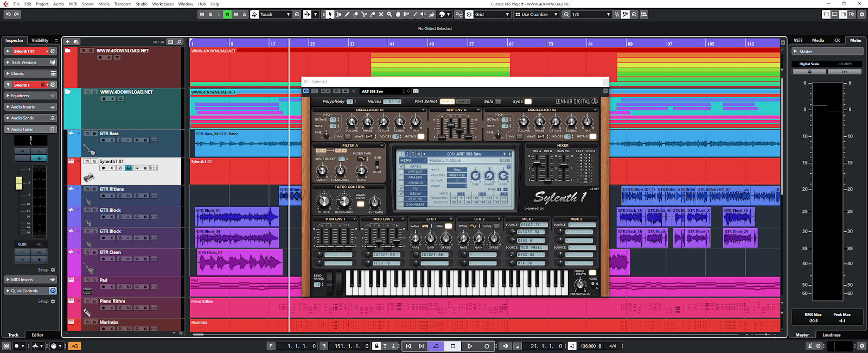
Task: Open Track Versions icon in Inspector
Action: pyautogui.click(x=53, y=62)
